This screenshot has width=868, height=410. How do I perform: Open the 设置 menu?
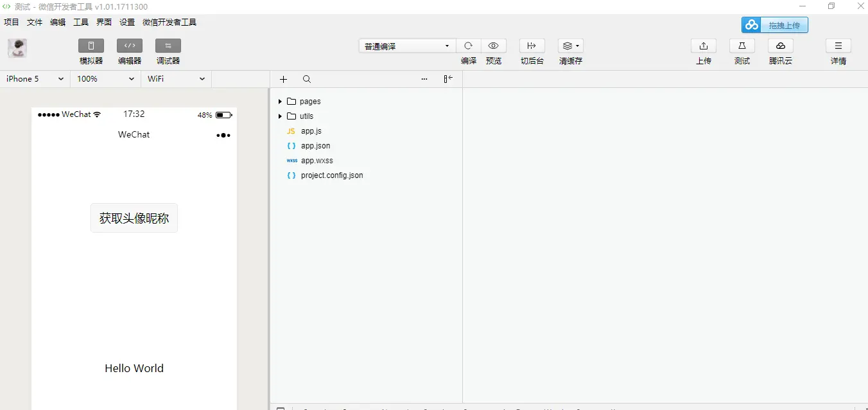(x=127, y=22)
